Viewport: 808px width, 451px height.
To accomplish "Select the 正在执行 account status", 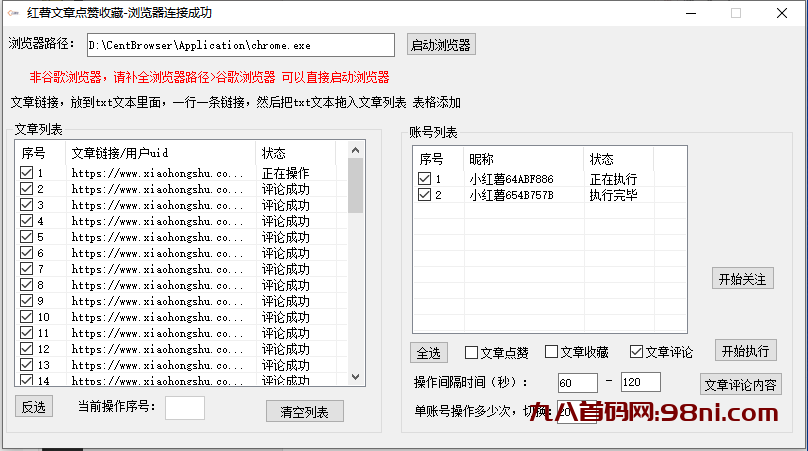I will 613,179.
